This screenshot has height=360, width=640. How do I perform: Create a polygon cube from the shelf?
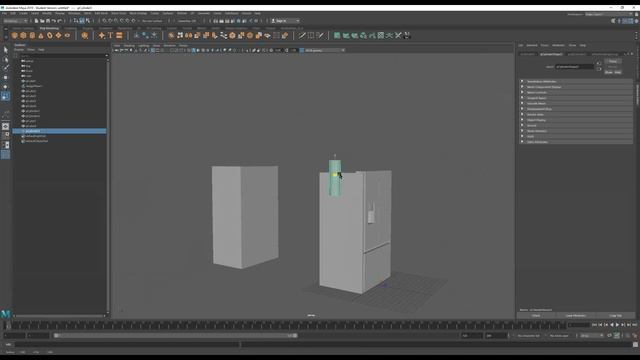23,36
